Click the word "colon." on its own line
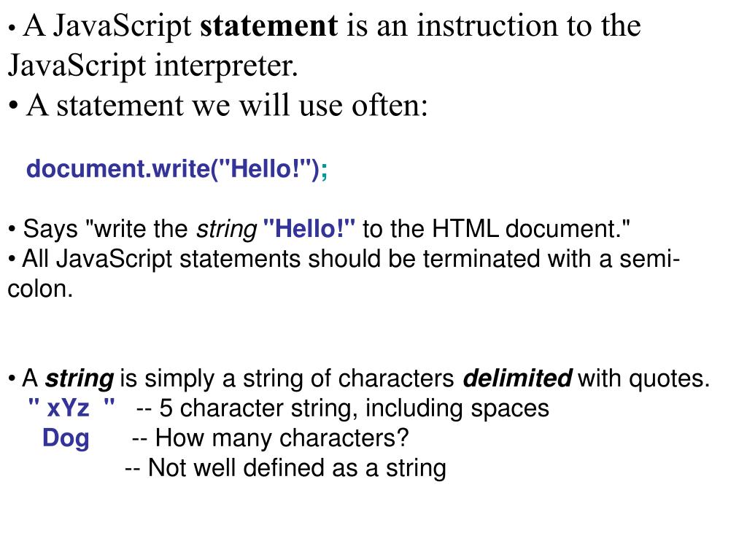This screenshot has width=747, height=560. tap(40, 289)
